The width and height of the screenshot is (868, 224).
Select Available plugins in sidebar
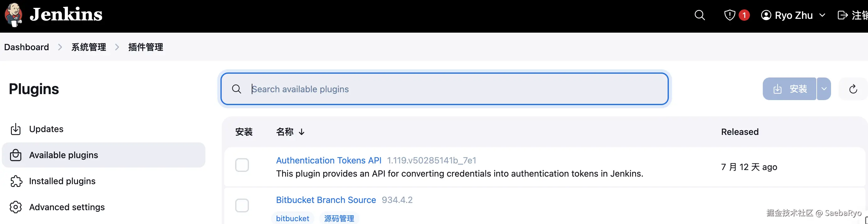click(x=63, y=155)
